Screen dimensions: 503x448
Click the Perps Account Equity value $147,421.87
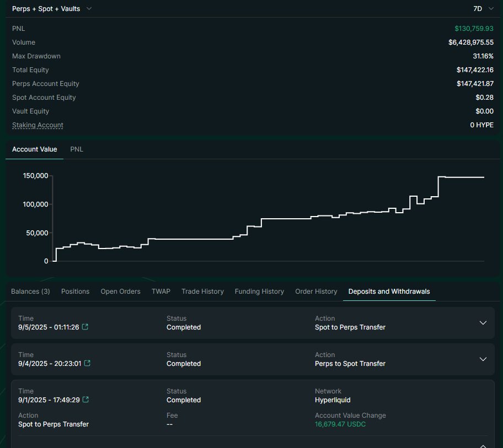click(475, 84)
